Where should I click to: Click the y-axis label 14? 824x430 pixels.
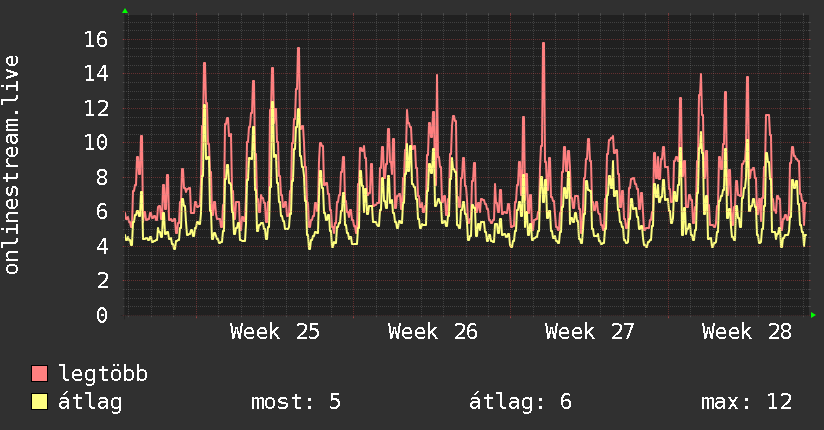tap(96, 74)
